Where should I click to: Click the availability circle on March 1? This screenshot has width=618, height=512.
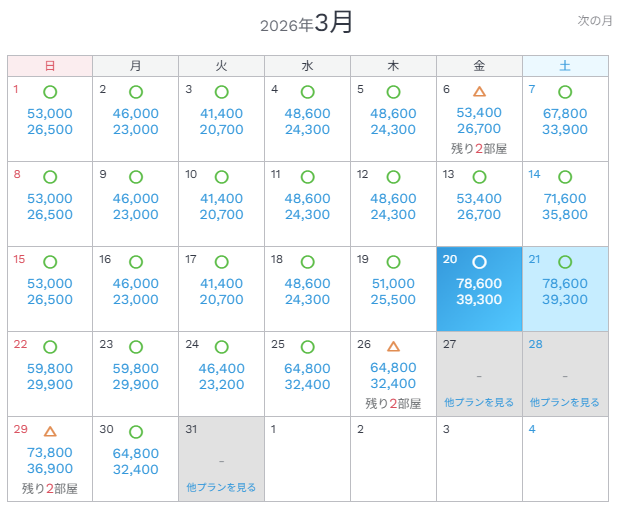point(50,91)
